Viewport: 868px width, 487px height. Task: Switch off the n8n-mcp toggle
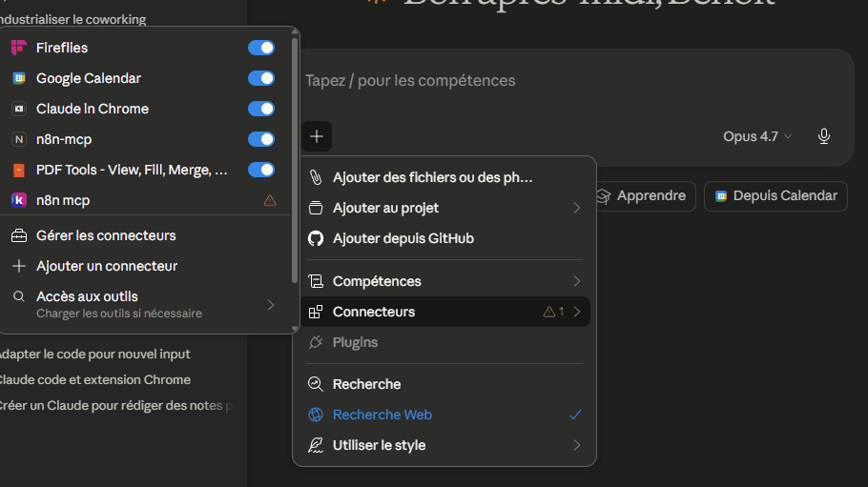(261, 139)
